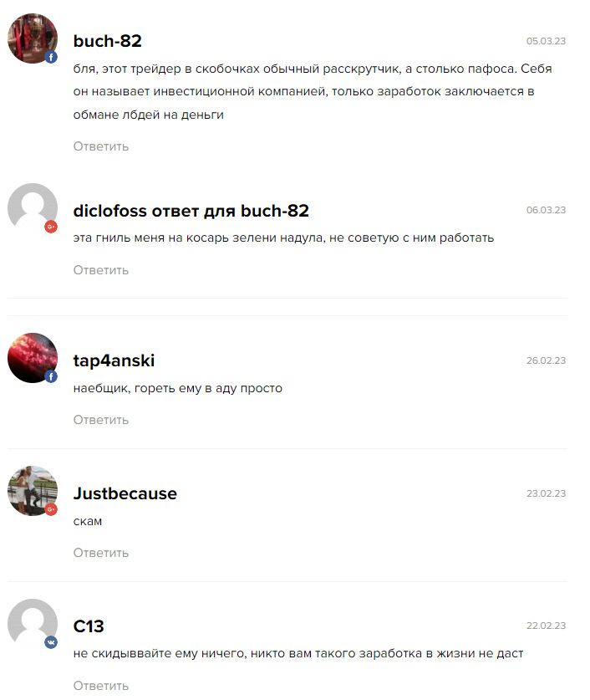590x700 pixels.
Task: Open buch-82 profile picture
Action: 33,38
